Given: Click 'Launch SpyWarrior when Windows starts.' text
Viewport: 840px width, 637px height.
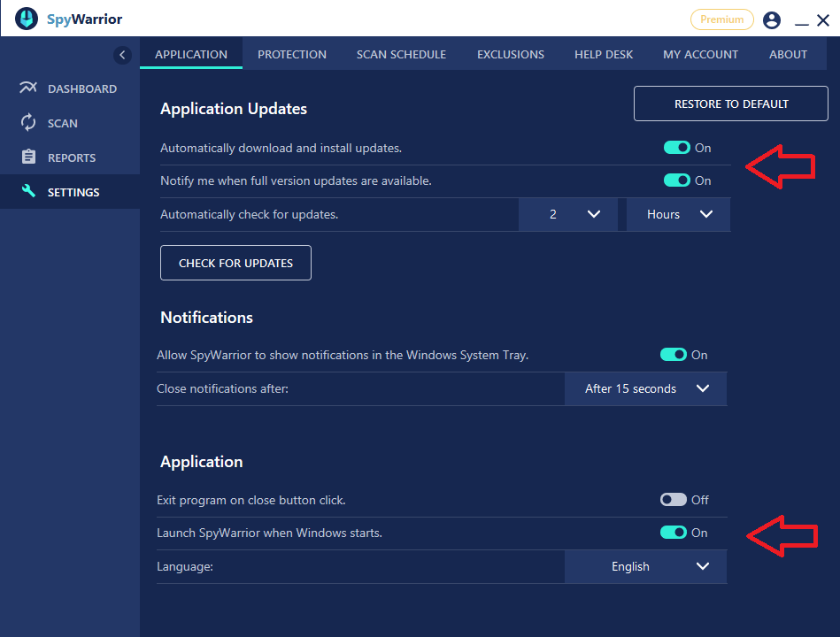Looking at the screenshot, I should [269, 533].
